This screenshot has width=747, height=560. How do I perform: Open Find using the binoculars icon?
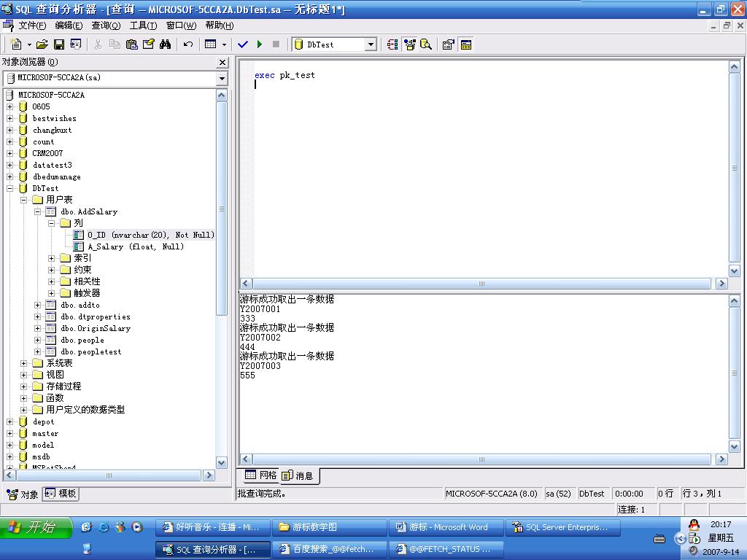pyautogui.click(x=166, y=44)
